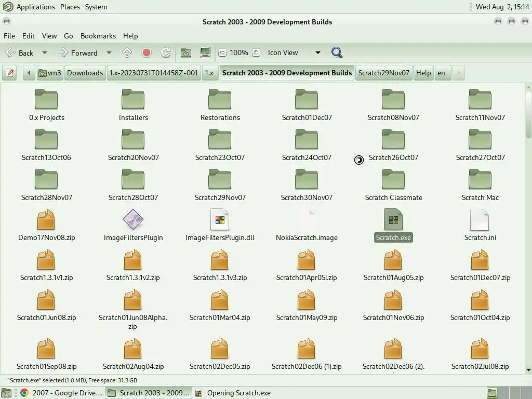This screenshot has height=399, width=532.
Task: Select the Scratch1.3.1v1.zip archive
Action: tap(46, 265)
